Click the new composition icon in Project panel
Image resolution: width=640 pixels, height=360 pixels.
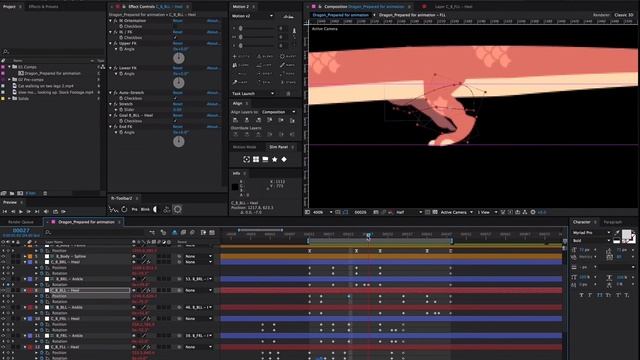point(20,193)
